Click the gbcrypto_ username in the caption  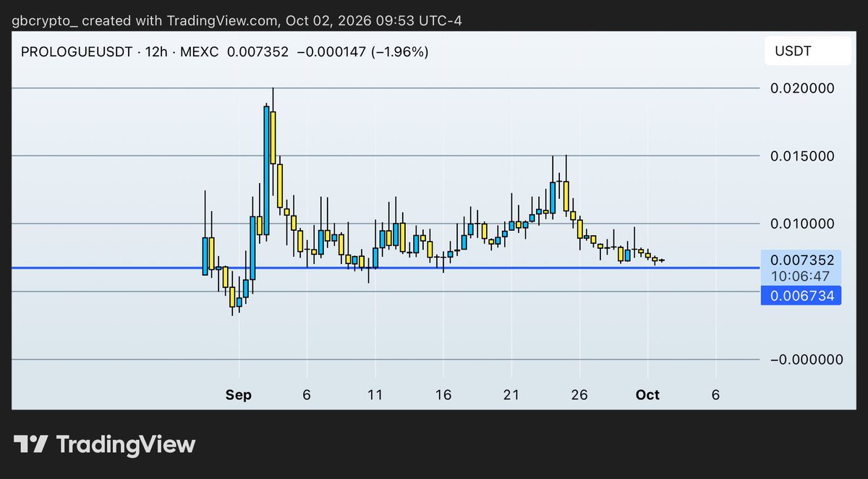pyautogui.click(x=44, y=21)
